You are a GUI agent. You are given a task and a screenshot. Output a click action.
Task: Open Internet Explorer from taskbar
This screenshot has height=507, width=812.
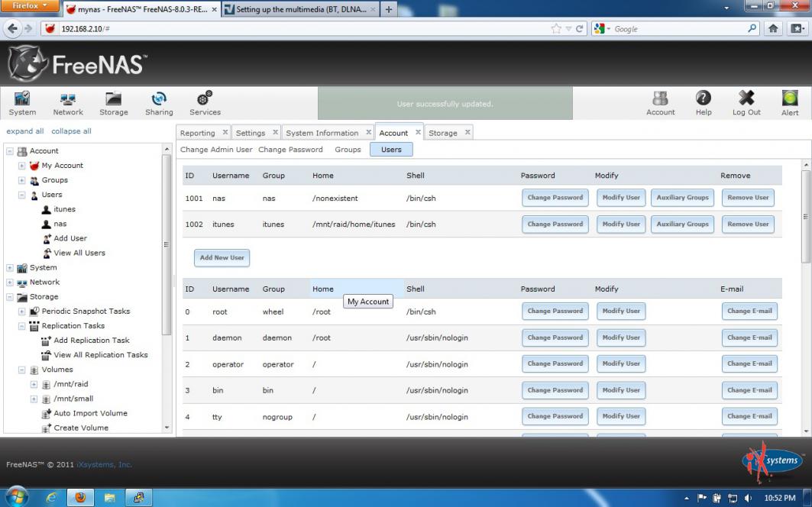coord(50,498)
